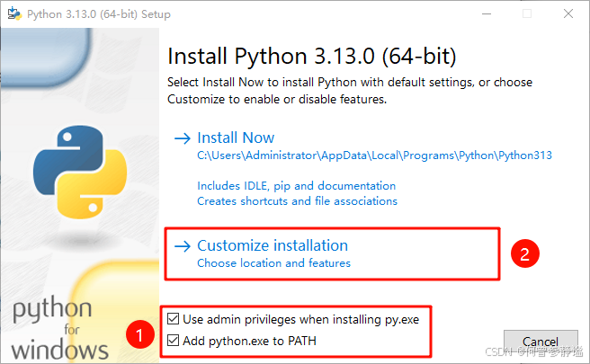Cancel the Python setup

(541, 342)
